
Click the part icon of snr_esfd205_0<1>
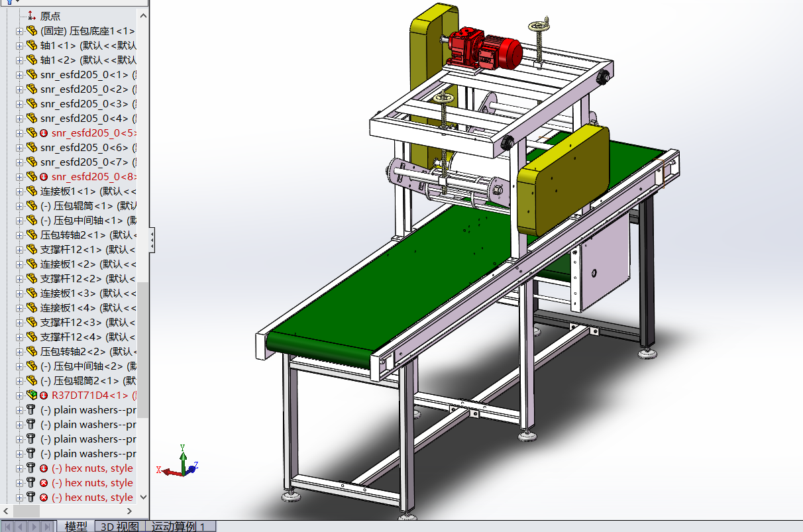pyautogui.click(x=32, y=74)
